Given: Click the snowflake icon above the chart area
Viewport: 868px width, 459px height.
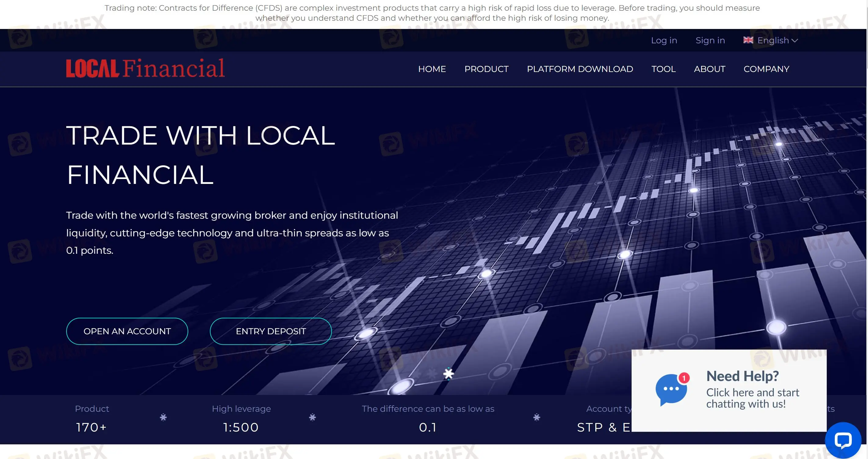Looking at the screenshot, I should click(448, 374).
